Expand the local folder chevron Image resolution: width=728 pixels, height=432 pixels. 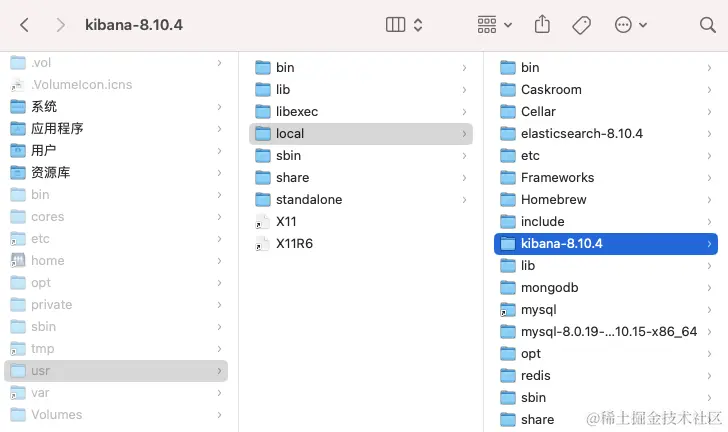point(464,134)
